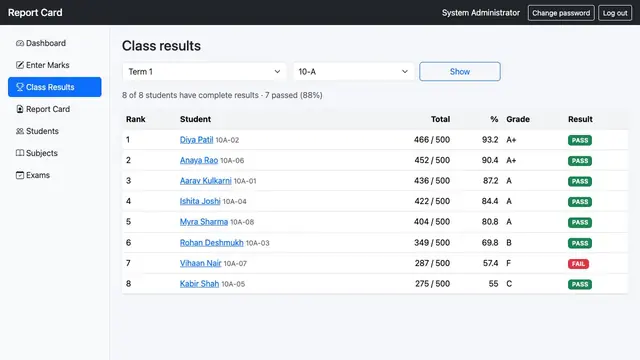
Task: Click total 349 / 500
Action: click(x=432, y=242)
